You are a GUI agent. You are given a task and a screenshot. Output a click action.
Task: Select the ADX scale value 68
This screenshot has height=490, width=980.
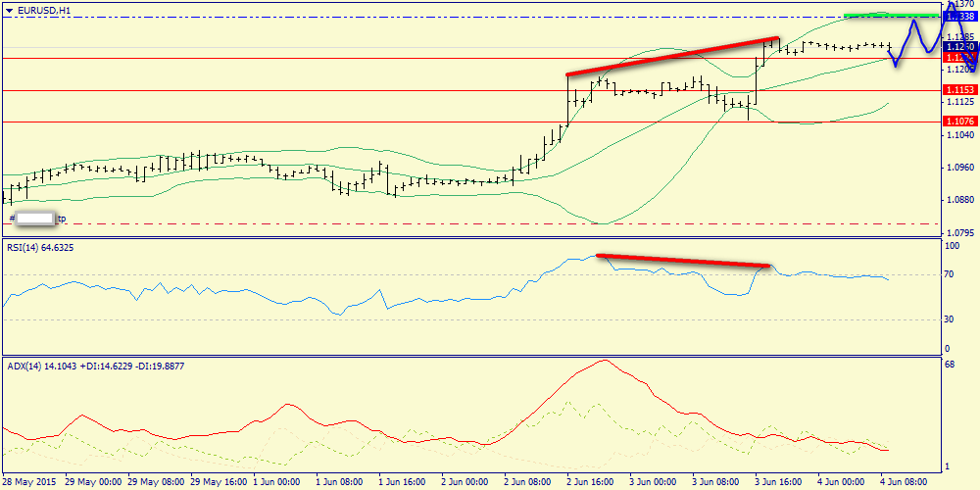(950, 365)
